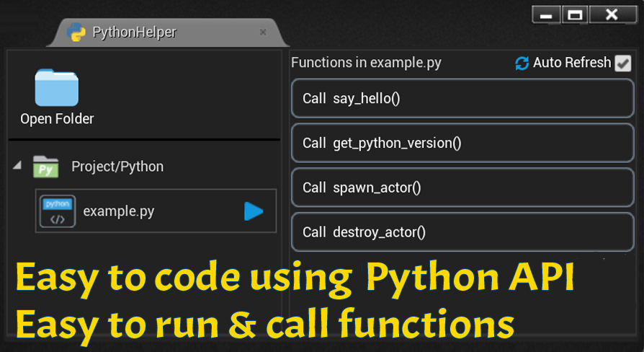Click the Python logo in the PythonHelper tab
The height and width of the screenshot is (352, 644).
[76, 32]
